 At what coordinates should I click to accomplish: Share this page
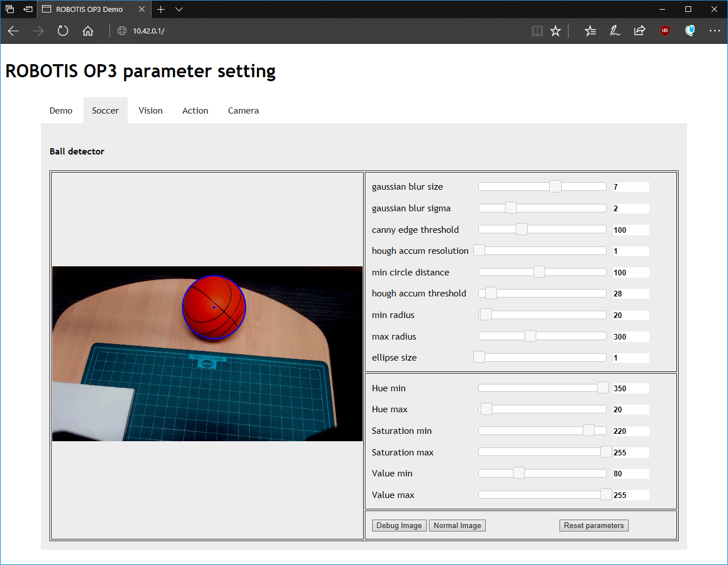pos(639,31)
